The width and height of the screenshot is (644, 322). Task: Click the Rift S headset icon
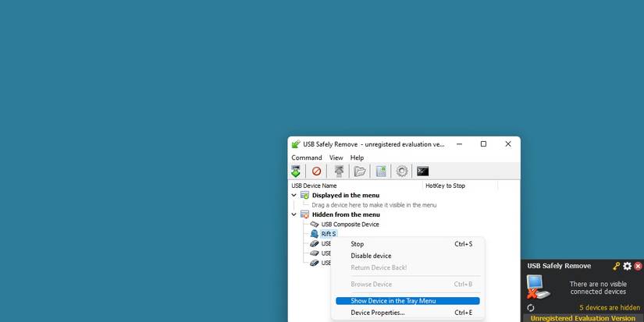(315, 234)
